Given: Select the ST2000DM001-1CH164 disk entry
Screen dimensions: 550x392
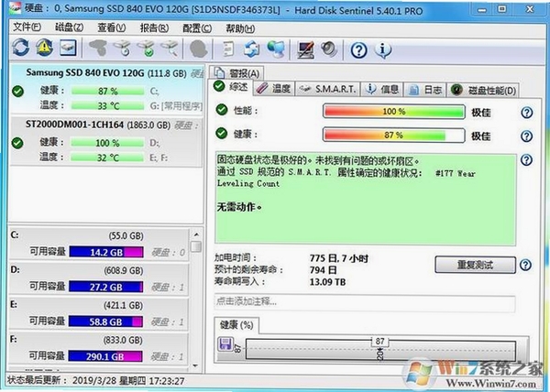Looking at the screenshot, I should [106, 141].
